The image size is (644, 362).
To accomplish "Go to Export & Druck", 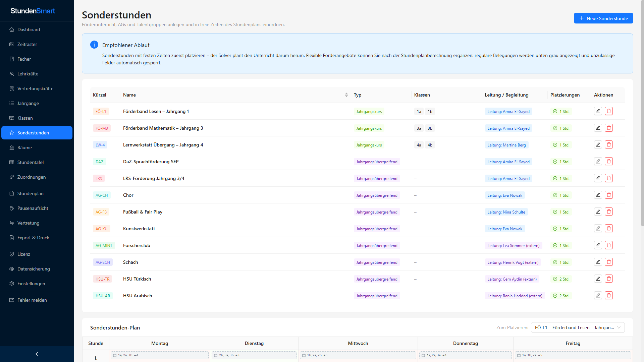I will click(x=37, y=238).
